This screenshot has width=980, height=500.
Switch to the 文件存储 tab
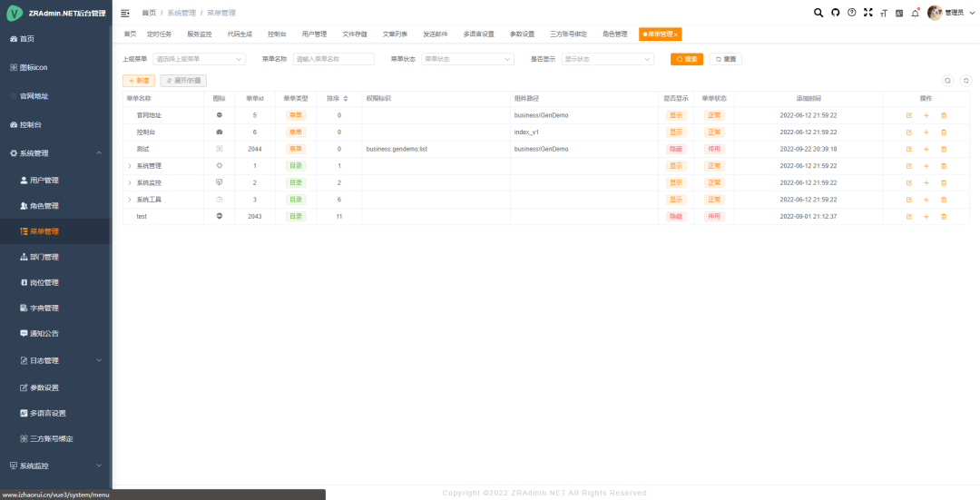(x=355, y=34)
